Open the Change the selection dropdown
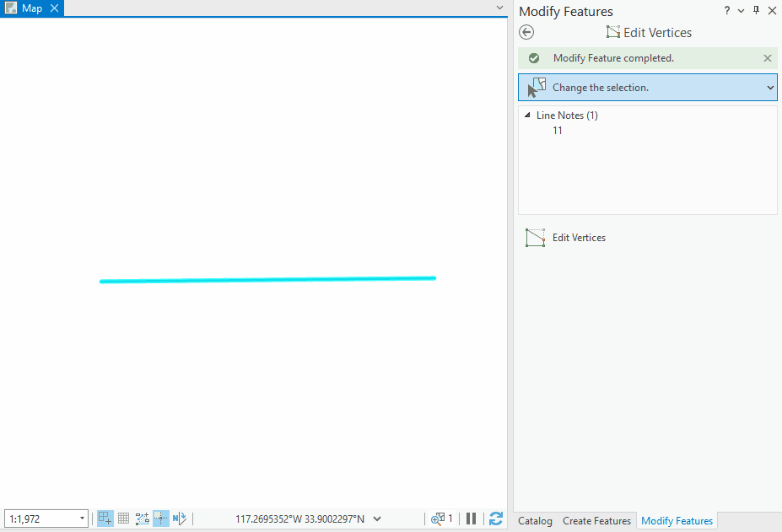 click(769, 87)
